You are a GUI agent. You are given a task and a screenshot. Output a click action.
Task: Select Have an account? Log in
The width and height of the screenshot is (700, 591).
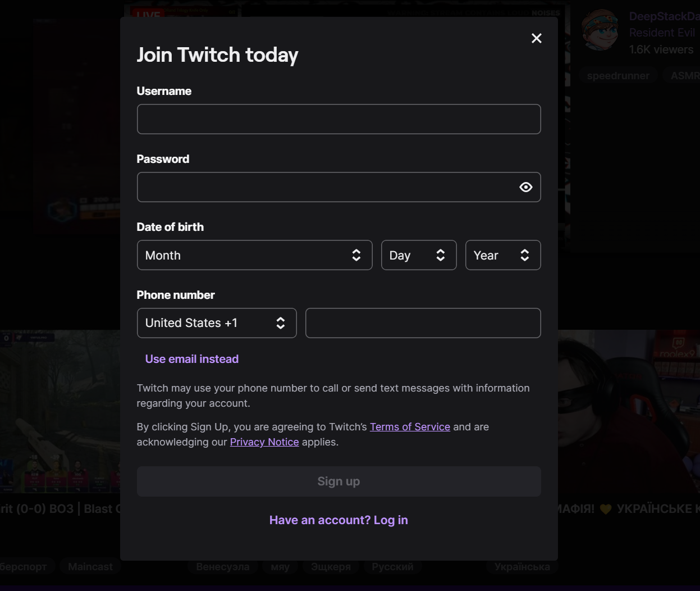(x=338, y=520)
